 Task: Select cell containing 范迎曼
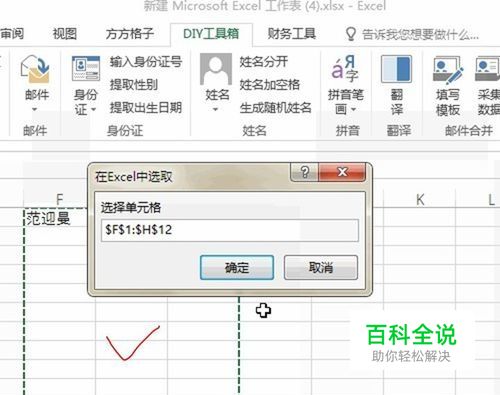[x=59, y=219]
